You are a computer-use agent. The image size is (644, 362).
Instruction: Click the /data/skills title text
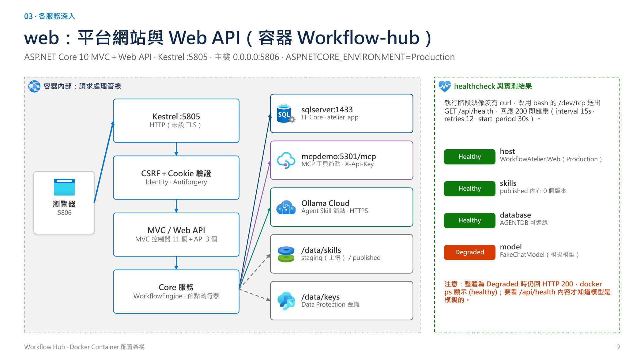(x=321, y=250)
